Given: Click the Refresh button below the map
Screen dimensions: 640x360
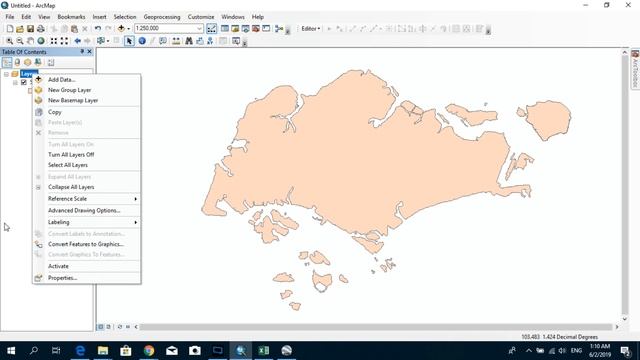Looking at the screenshot, I should click(x=120, y=327).
